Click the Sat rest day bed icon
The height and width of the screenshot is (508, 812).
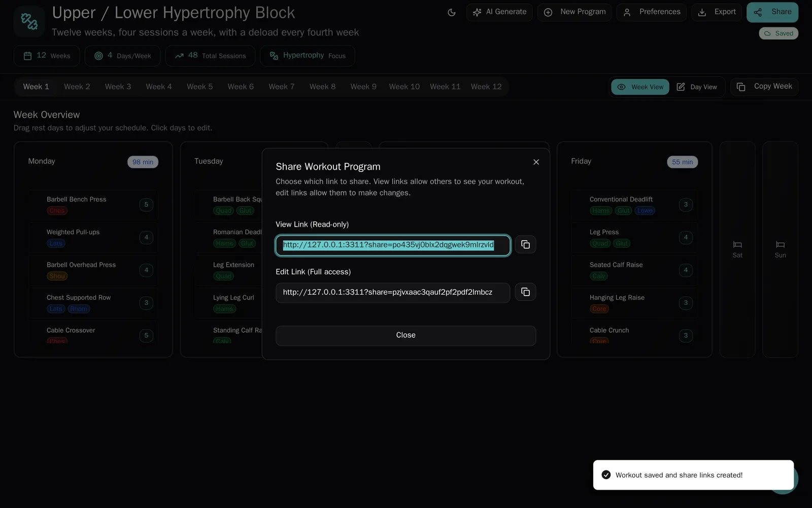pyautogui.click(x=737, y=245)
